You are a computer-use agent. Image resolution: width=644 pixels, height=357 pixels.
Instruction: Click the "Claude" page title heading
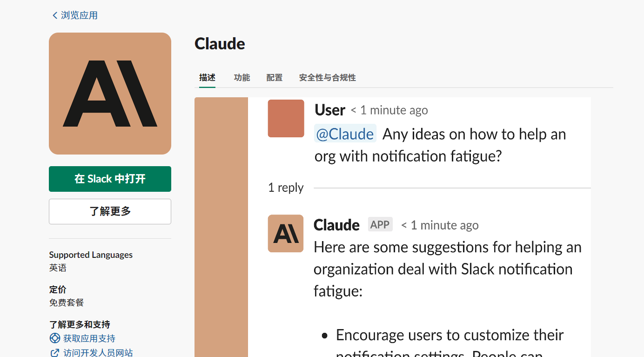[220, 44]
